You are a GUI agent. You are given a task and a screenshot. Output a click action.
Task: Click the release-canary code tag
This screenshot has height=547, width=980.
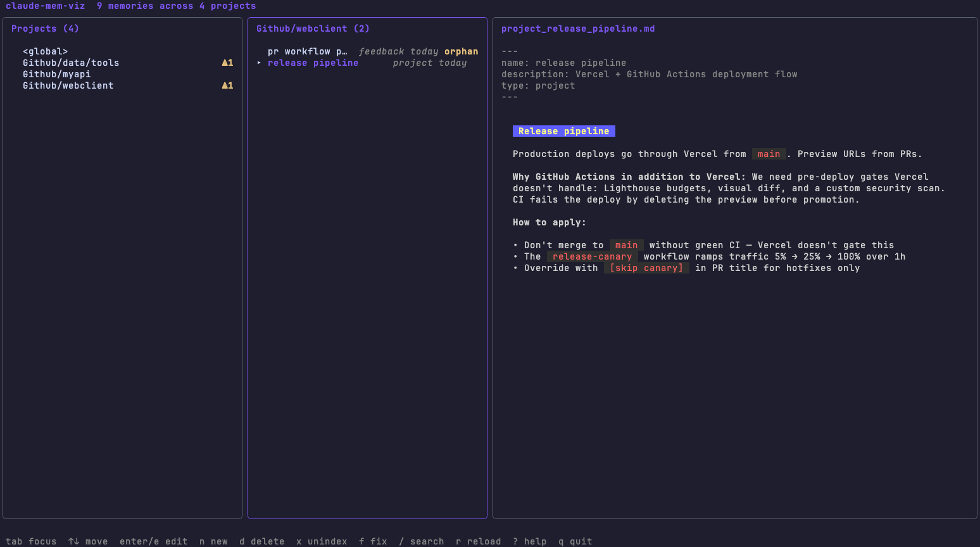(593, 256)
